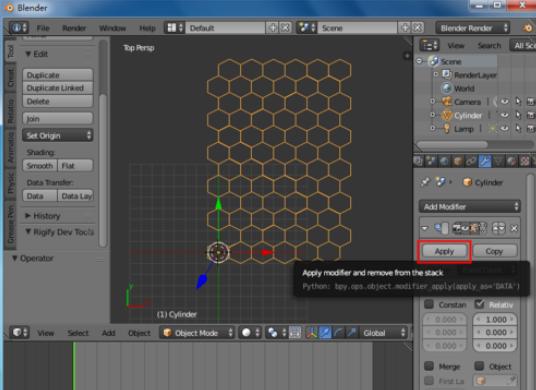The image size is (536, 390).
Task: Toggle Camera visibility eye icon
Action: pos(504,102)
